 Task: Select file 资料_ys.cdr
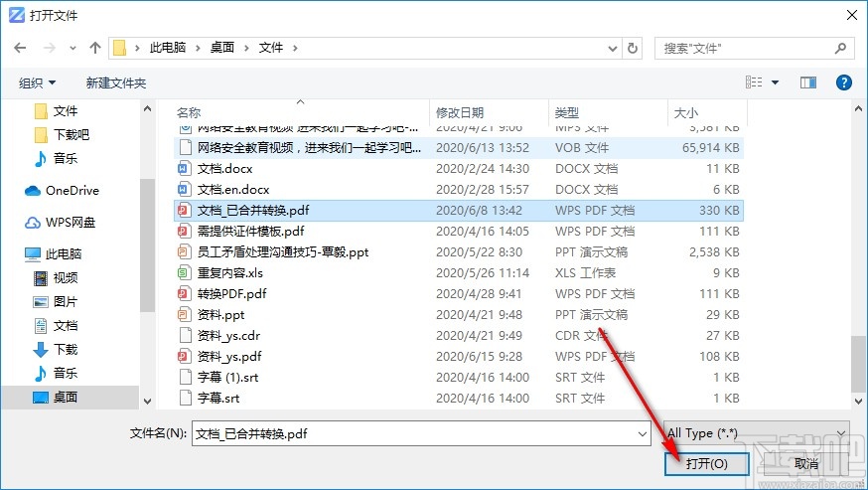(459, 335)
